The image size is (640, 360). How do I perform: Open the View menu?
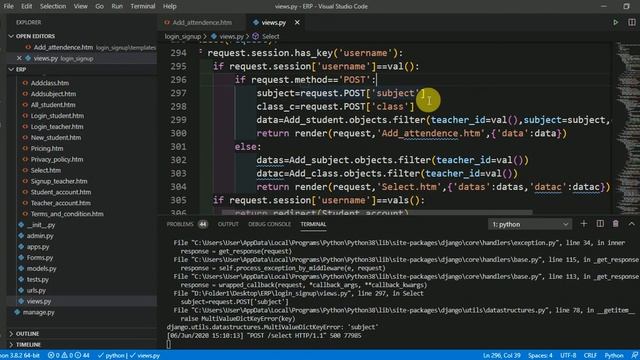click(80, 6)
